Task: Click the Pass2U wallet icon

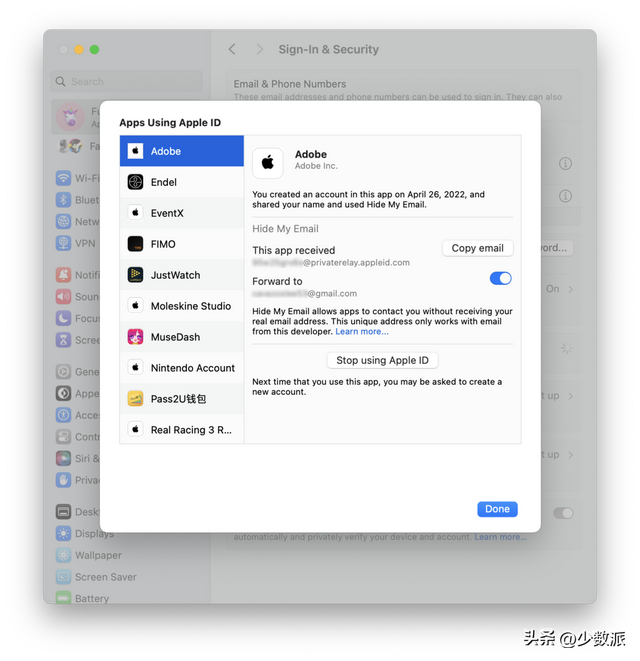Action: pyautogui.click(x=135, y=399)
